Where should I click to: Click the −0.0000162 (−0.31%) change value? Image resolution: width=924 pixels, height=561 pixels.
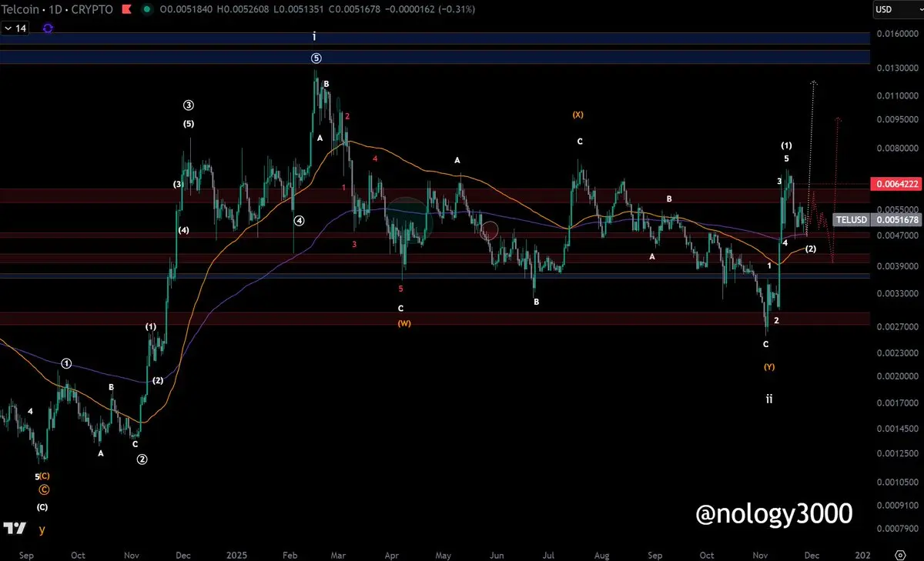431,9
